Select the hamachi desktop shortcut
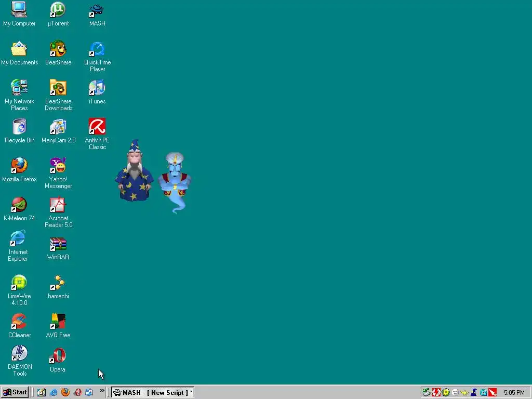 tap(58, 287)
